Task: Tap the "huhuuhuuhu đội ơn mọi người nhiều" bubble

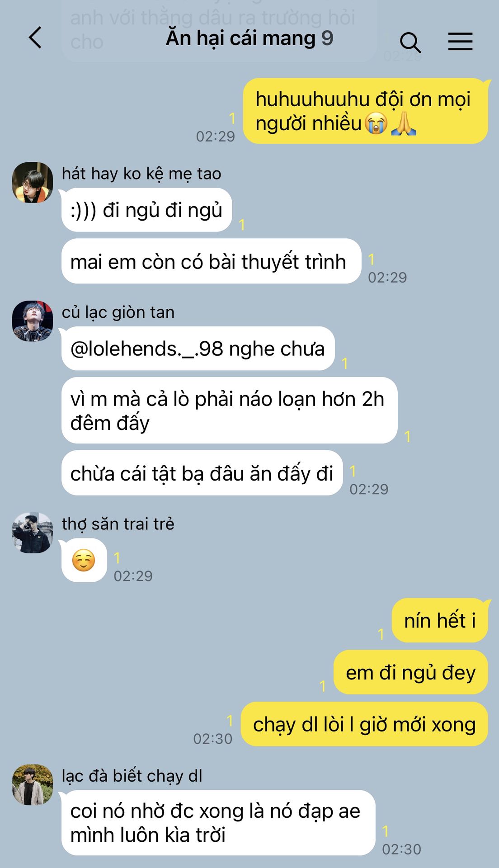Action: point(366,111)
